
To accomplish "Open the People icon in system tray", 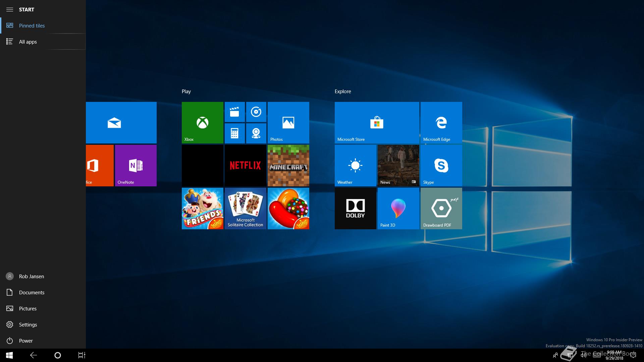I will pyautogui.click(x=555, y=355).
